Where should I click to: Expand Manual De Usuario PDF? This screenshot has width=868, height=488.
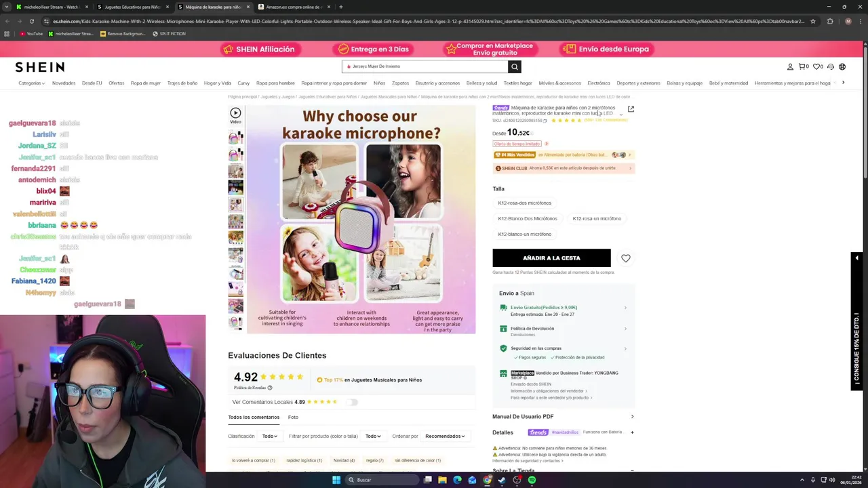click(564, 416)
